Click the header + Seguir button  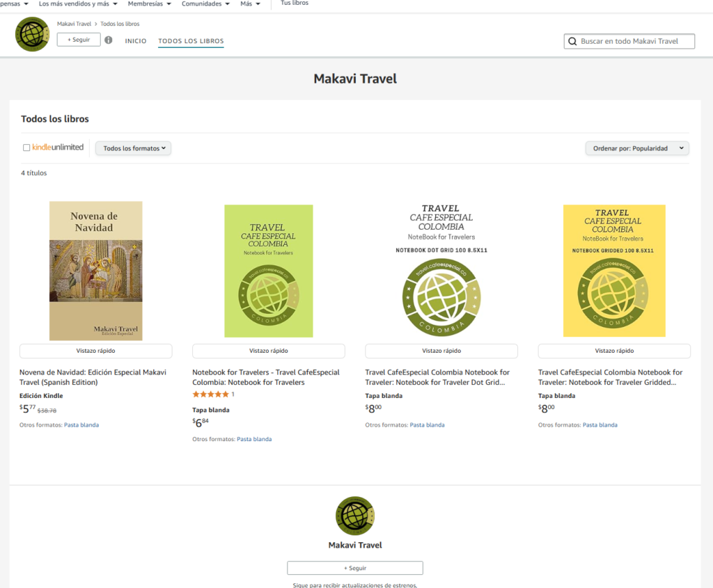coord(79,40)
